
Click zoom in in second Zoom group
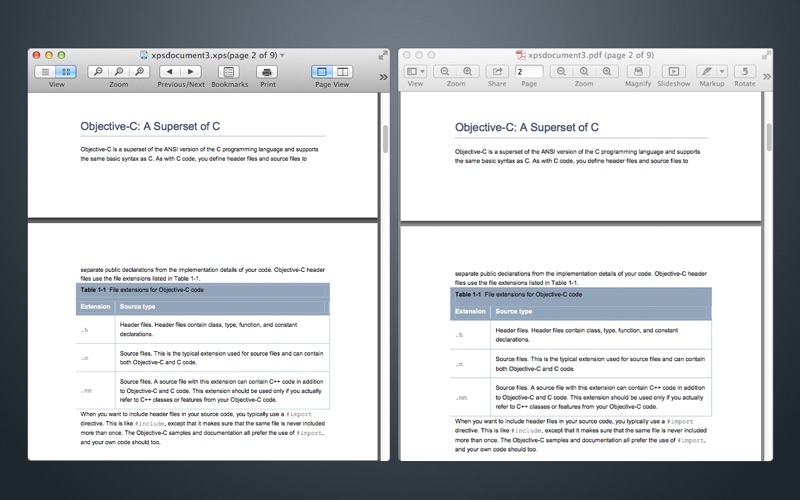(x=607, y=71)
